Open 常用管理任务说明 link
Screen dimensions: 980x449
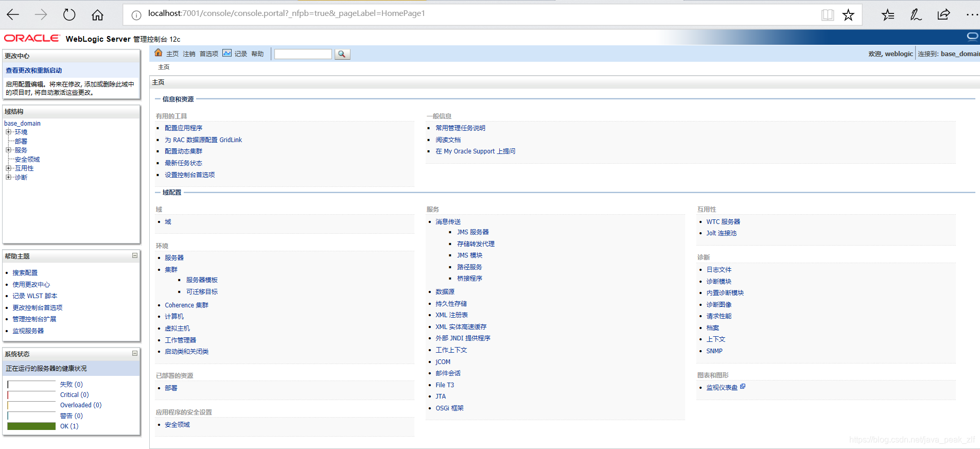point(461,128)
